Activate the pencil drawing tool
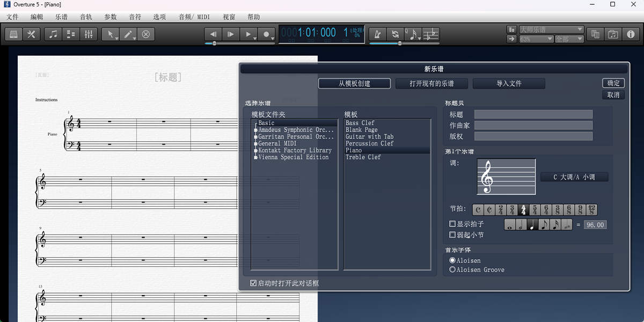Viewport: 644px width, 322px height. tap(129, 34)
